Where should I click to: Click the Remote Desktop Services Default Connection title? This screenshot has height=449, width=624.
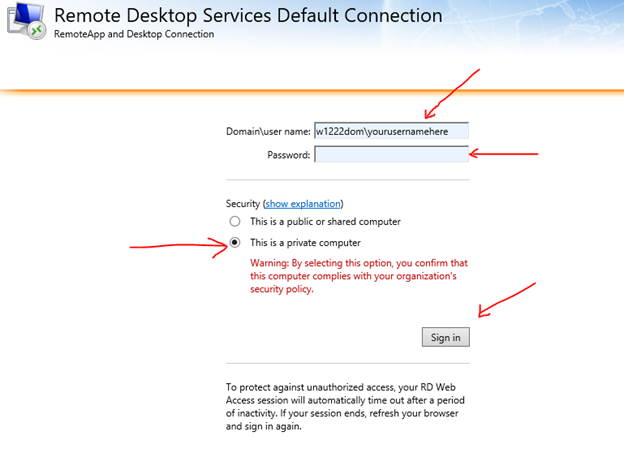234,15
